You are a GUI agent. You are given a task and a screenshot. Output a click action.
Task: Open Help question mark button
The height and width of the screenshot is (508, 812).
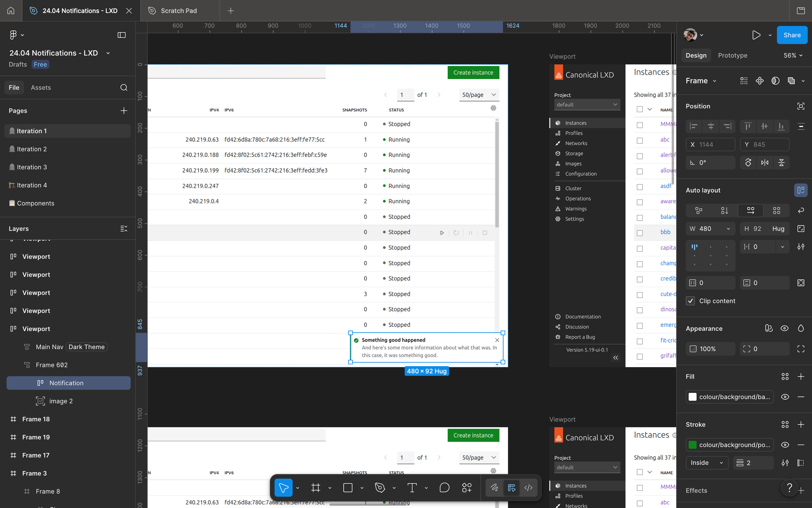tap(790, 487)
